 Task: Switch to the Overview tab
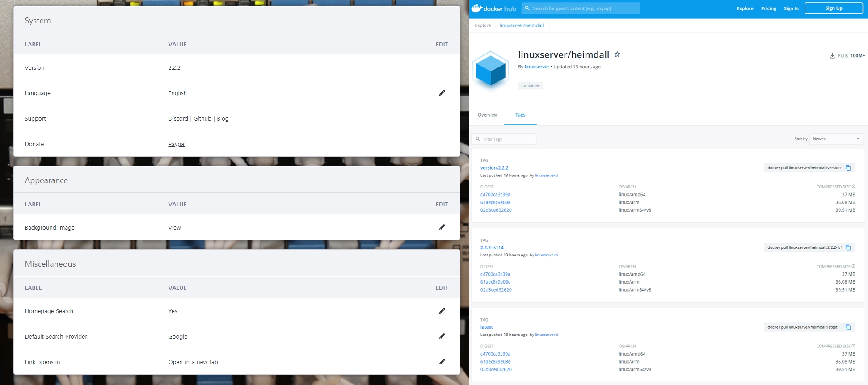point(488,115)
